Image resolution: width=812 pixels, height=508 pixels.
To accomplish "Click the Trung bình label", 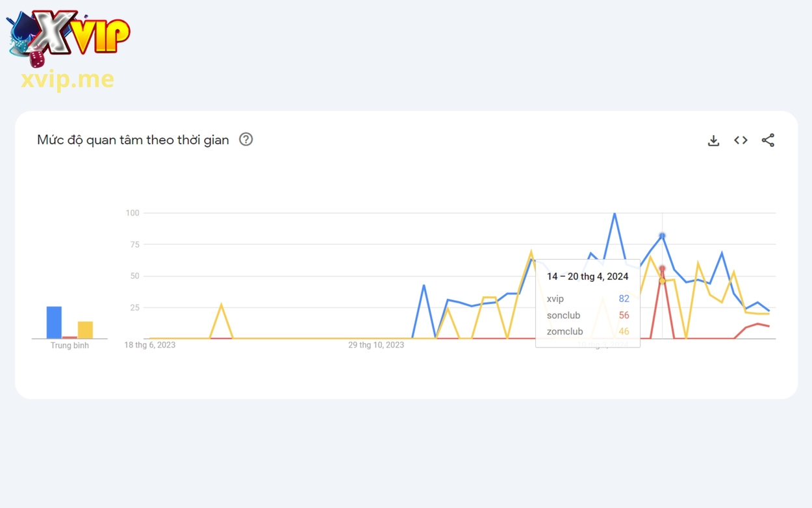I will click(70, 346).
